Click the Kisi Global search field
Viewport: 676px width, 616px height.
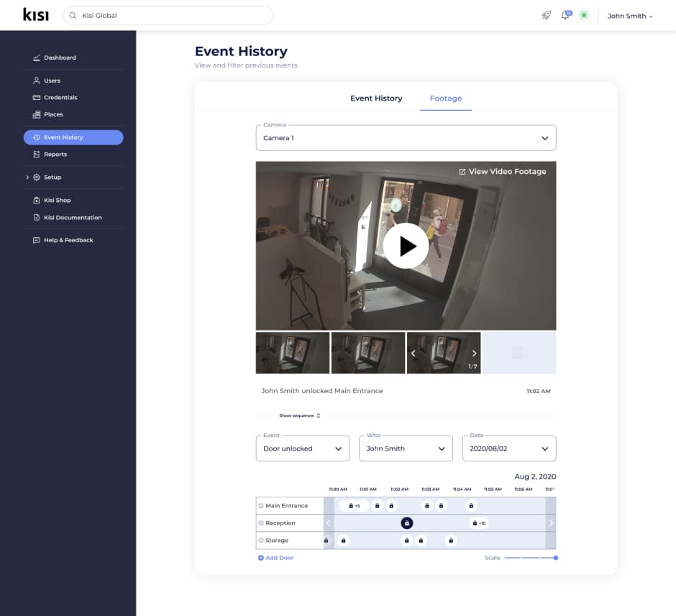tap(168, 16)
